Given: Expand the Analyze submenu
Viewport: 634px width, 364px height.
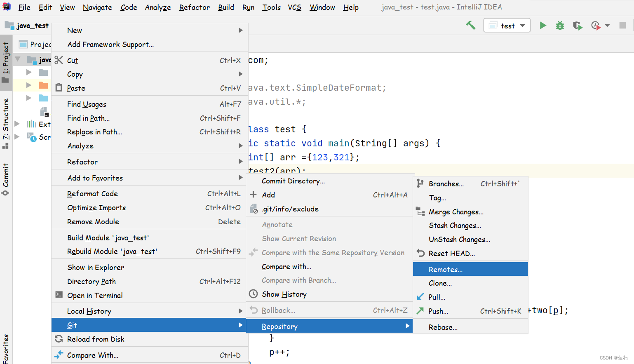Looking at the screenshot, I should (x=150, y=146).
